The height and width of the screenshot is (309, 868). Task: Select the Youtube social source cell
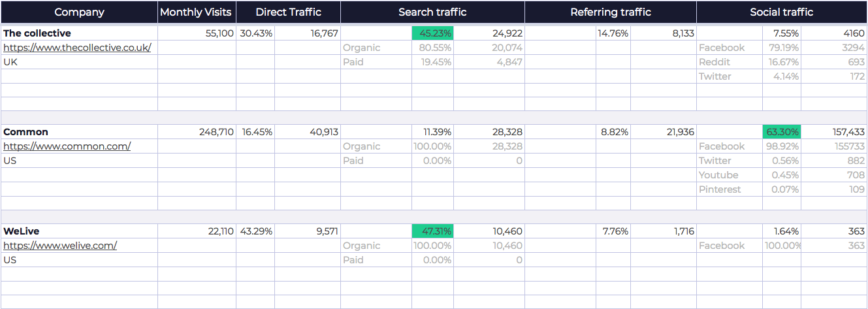[730, 175]
